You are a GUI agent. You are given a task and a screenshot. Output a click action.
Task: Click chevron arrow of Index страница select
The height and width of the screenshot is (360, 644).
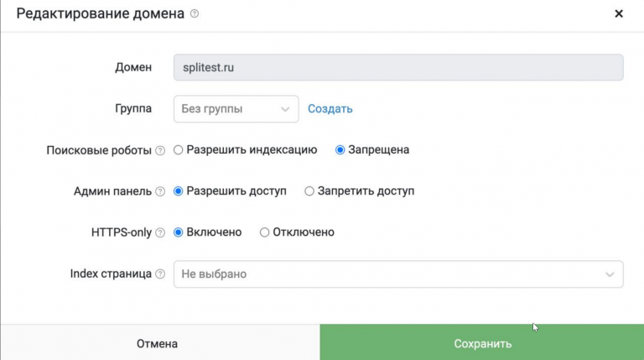[x=610, y=274]
